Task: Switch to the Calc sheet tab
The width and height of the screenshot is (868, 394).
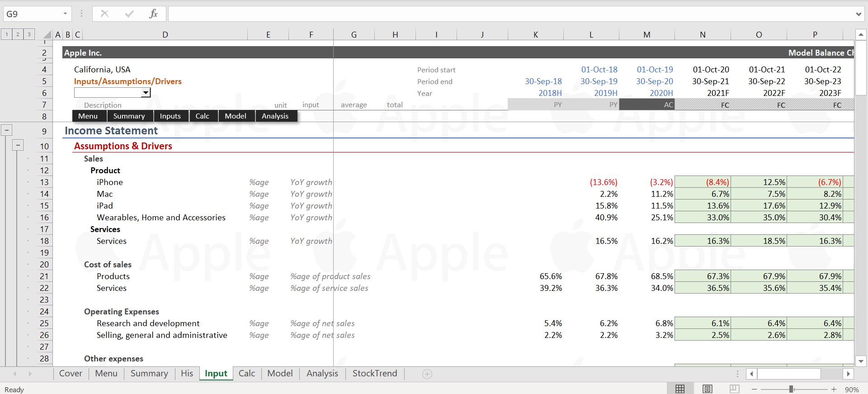Action: 247,373
